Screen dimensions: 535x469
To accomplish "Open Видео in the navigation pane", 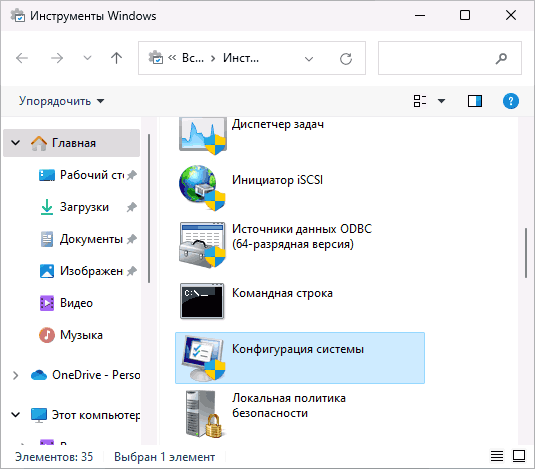I will click(76, 303).
